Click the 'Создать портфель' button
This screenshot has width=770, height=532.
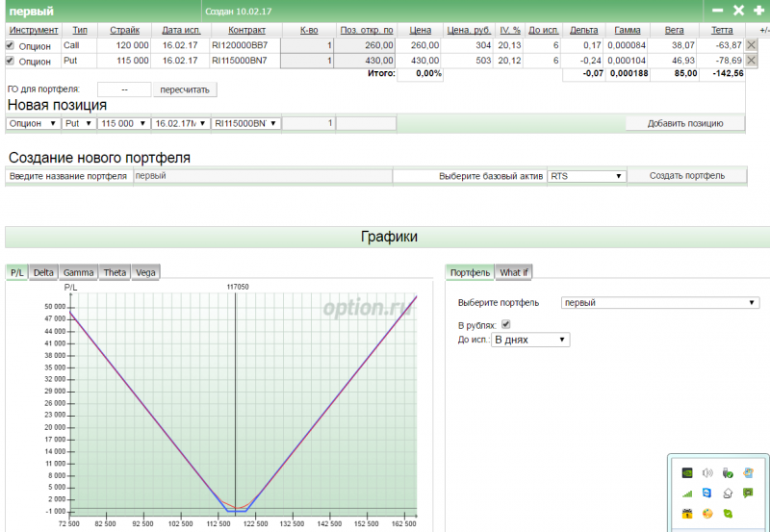coord(687,176)
